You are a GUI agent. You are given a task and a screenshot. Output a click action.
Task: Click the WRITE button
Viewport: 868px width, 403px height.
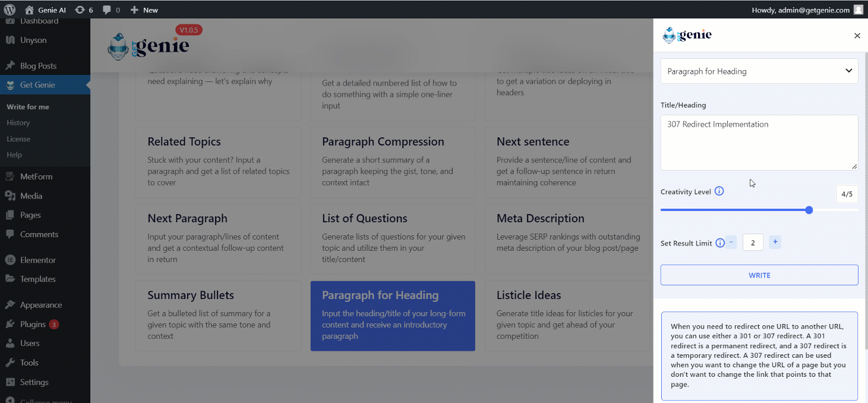coord(759,275)
